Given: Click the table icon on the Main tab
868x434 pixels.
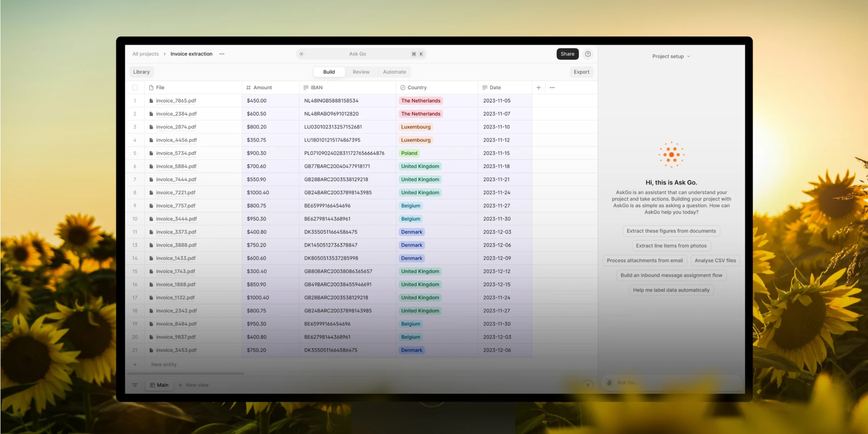Looking at the screenshot, I should click(152, 385).
